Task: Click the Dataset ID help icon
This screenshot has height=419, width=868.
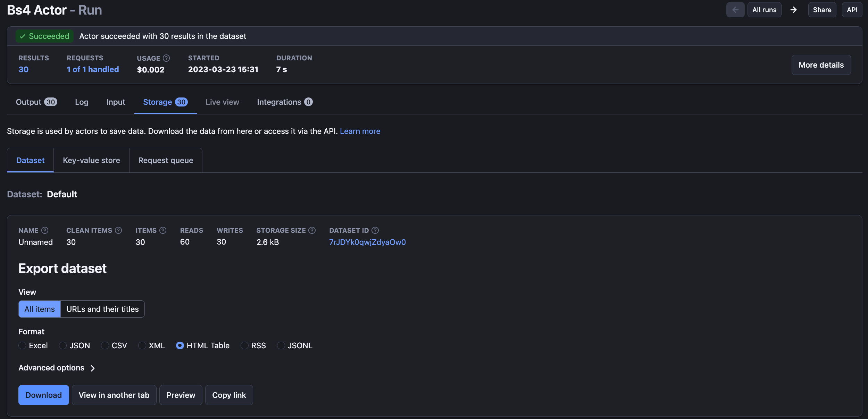Action: [375, 230]
